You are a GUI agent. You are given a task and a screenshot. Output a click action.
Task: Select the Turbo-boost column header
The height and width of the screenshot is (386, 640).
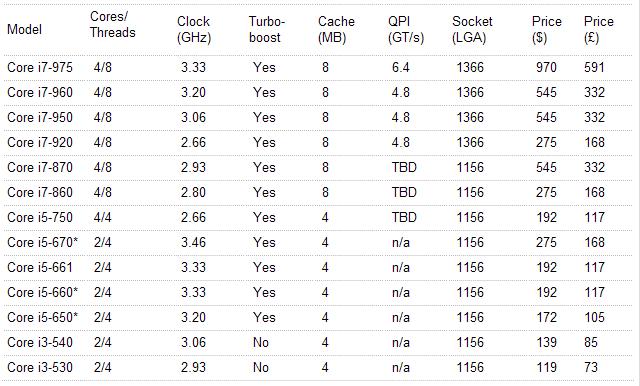pyautogui.click(x=267, y=29)
